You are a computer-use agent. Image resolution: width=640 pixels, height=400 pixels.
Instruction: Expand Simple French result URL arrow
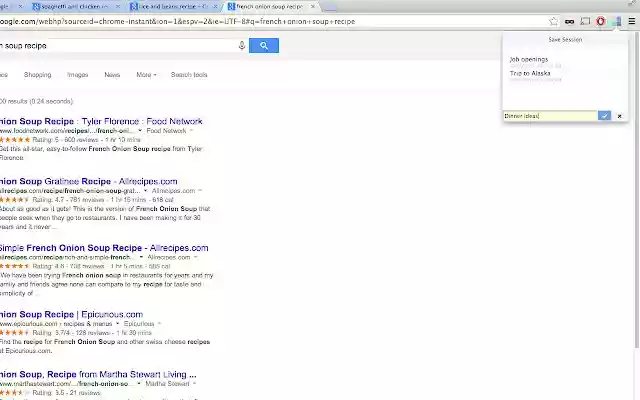click(141, 257)
